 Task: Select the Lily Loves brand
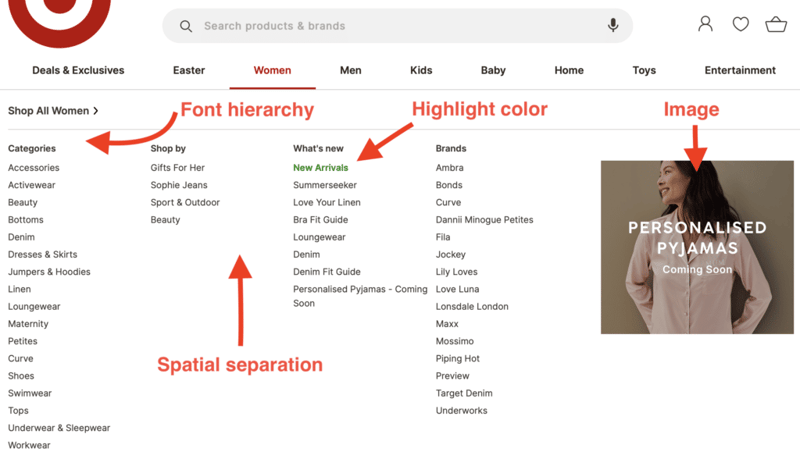point(457,272)
